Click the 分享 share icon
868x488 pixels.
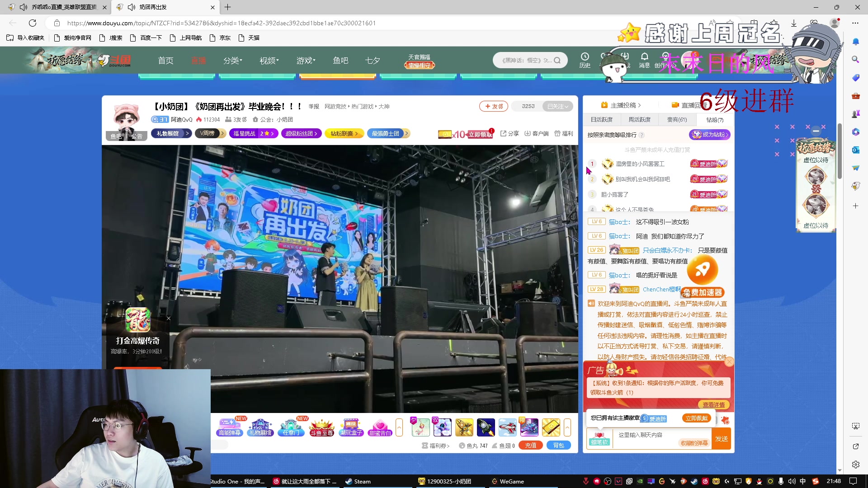coord(509,133)
